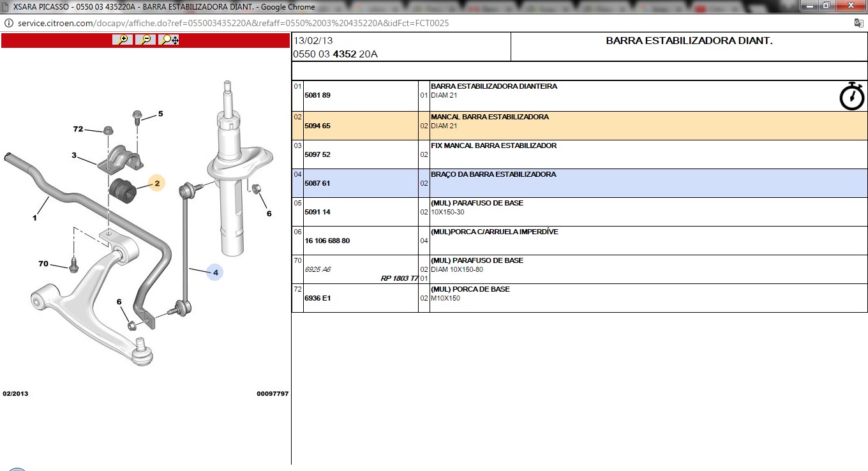Image resolution: width=868 pixels, height=471 pixels.
Task: Select the BRAÇO DA BARRA ESTABILIZADORA row
Action: click(493, 174)
